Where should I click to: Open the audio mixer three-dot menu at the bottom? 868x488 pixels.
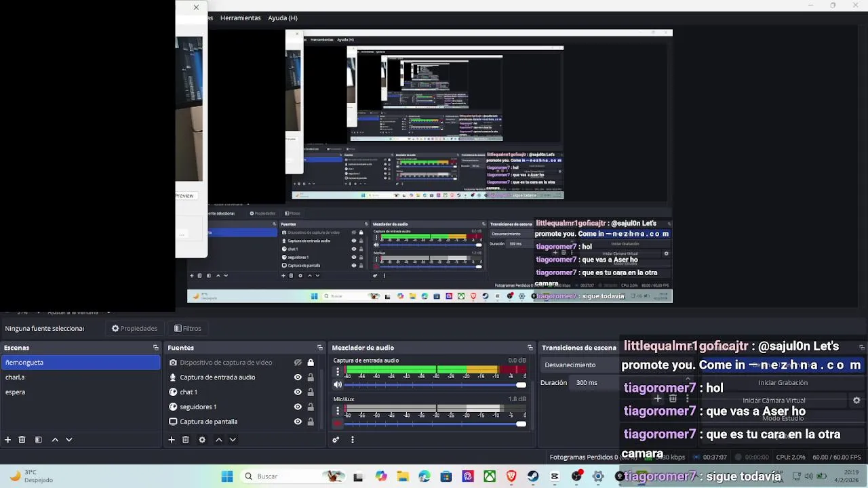click(352, 440)
